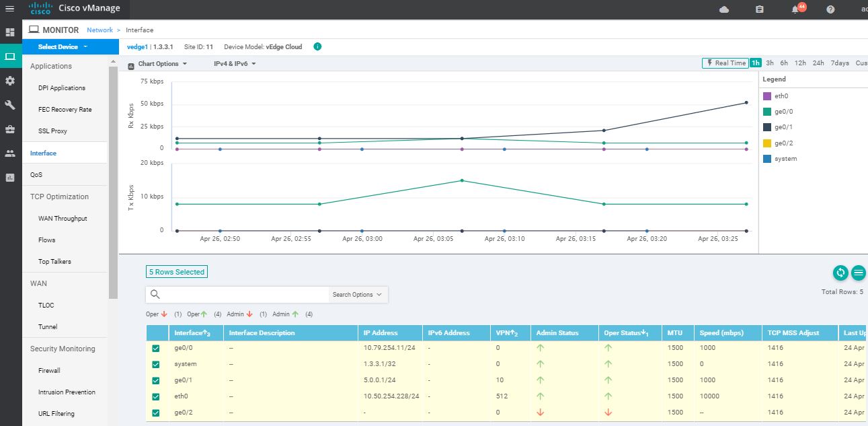
Task: Open the notifications bell with 44 alerts
Action: [797, 9]
